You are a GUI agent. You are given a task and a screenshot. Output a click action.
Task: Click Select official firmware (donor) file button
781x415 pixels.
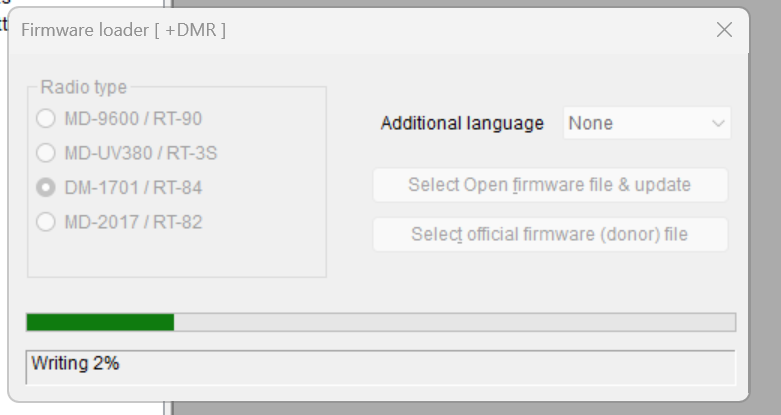point(550,235)
